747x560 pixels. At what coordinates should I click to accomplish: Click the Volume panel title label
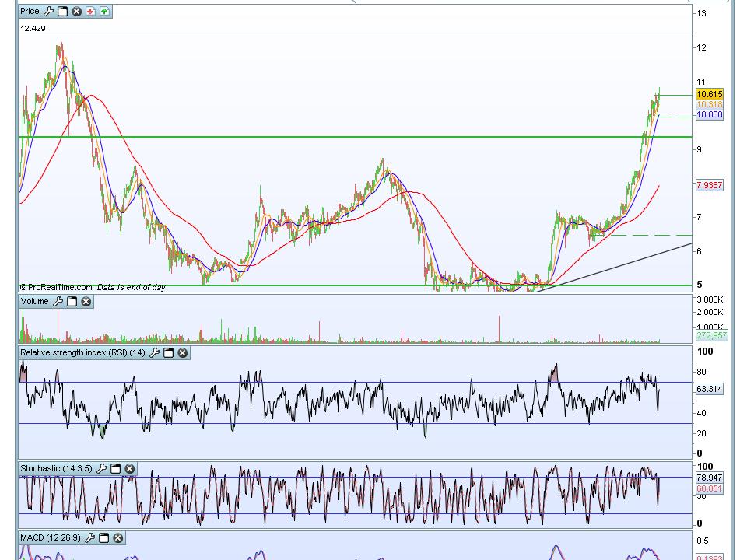tap(34, 302)
